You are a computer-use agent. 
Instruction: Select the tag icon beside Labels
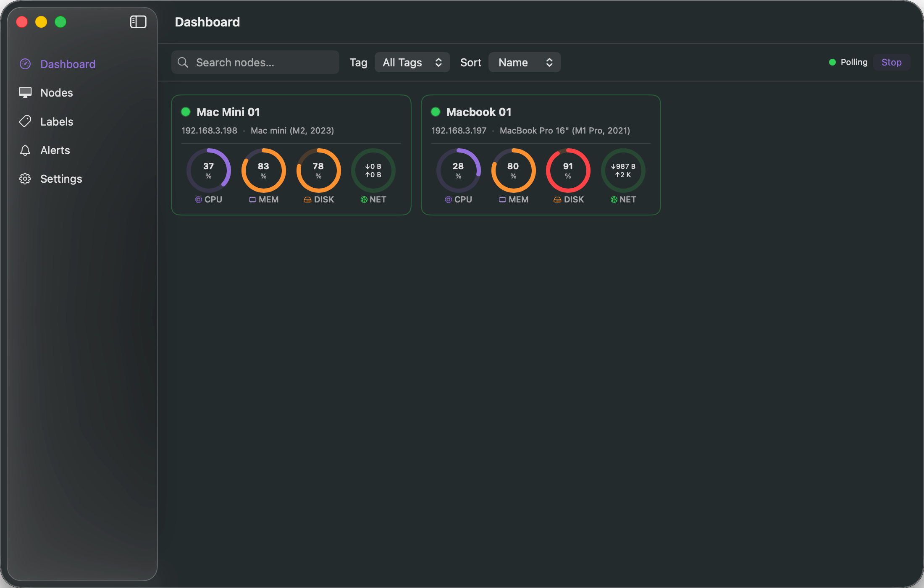tap(25, 121)
